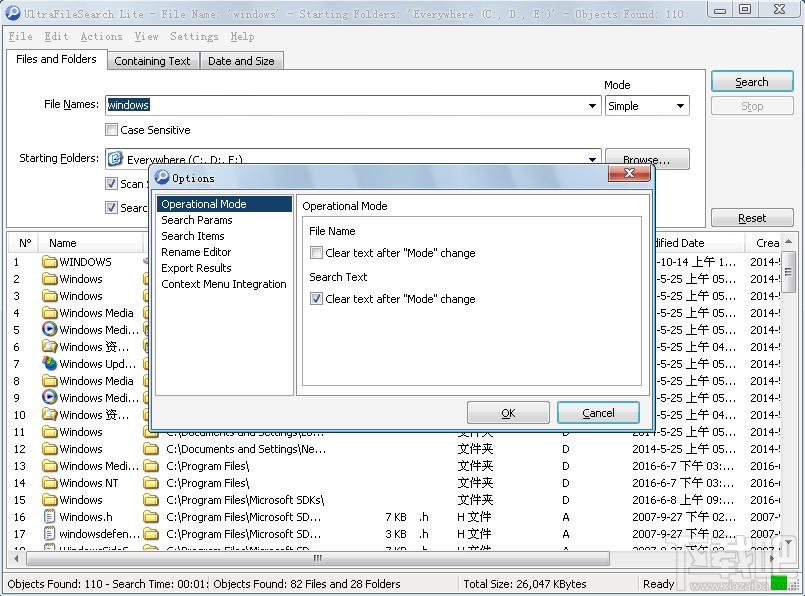Switch to the Date and Size tab
Screen dimensions: 805x596
pyautogui.click(x=241, y=61)
